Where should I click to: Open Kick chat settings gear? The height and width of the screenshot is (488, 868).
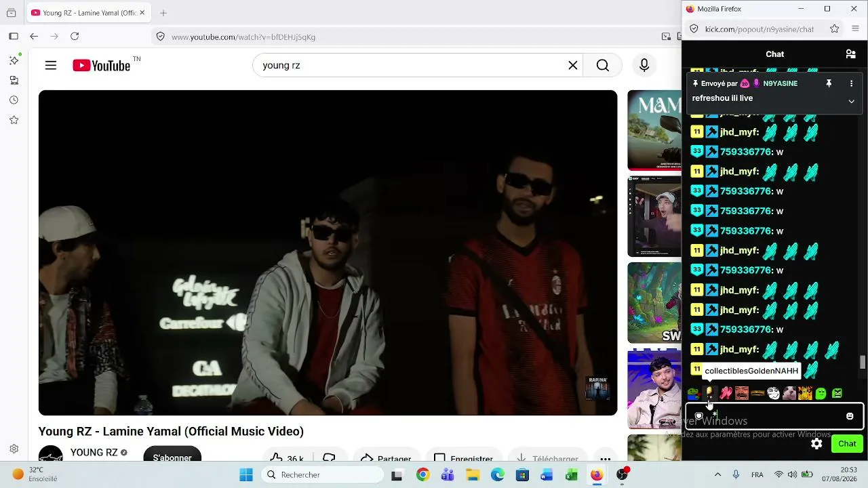(x=816, y=444)
